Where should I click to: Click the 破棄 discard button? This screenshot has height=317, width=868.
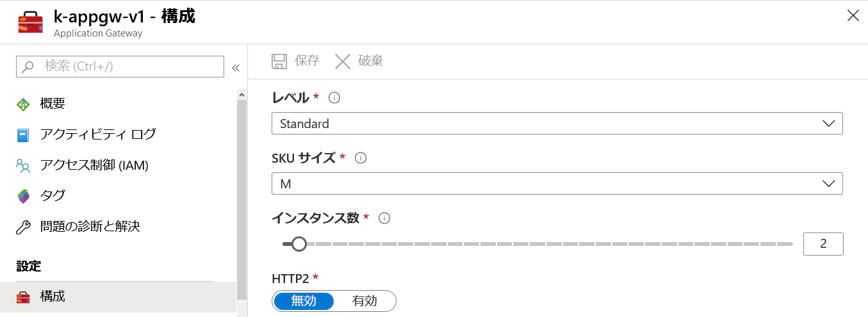pos(359,61)
